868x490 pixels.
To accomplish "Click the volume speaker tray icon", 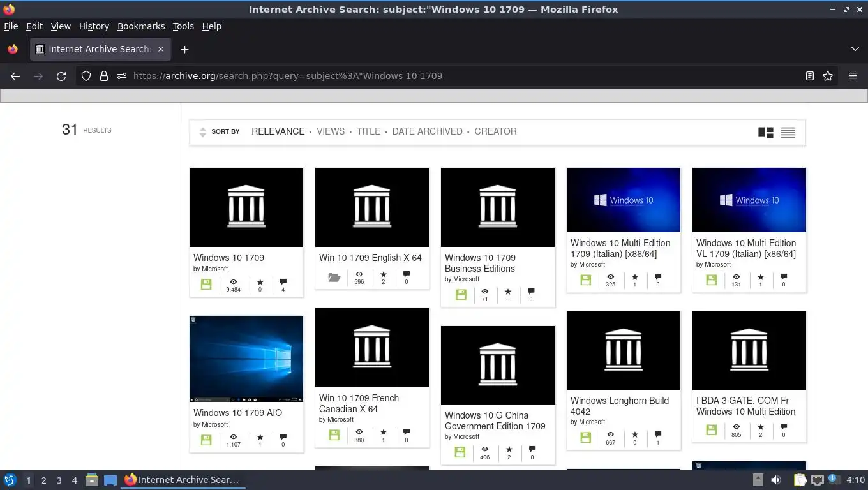I will (x=776, y=480).
